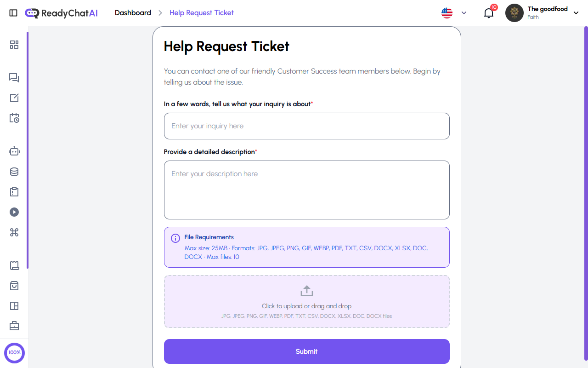Collapse the sidebar using the panel toggle
Image resolution: width=588 pixels, height=368 pixels.
tap(13, 13)
